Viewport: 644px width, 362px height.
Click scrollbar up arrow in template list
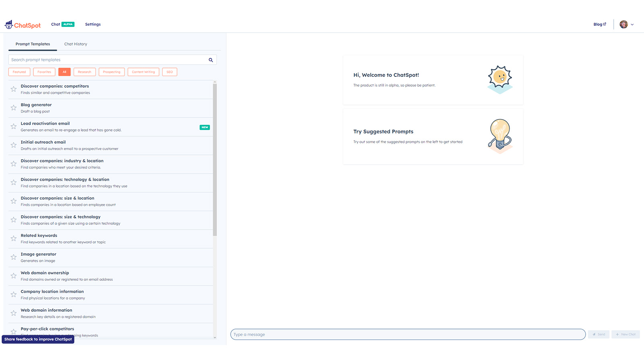(x=215, y=82)
